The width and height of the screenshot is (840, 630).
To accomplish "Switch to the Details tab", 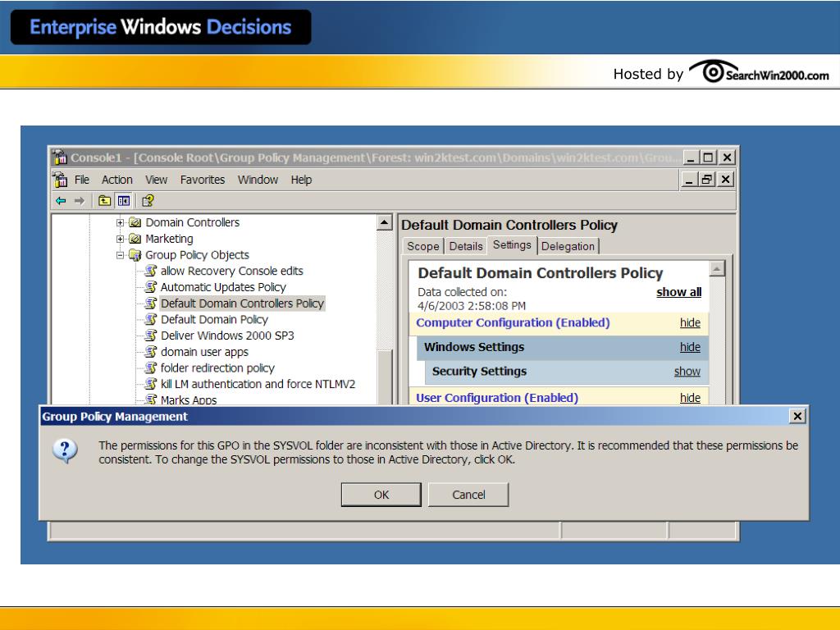I will [466, 246].
